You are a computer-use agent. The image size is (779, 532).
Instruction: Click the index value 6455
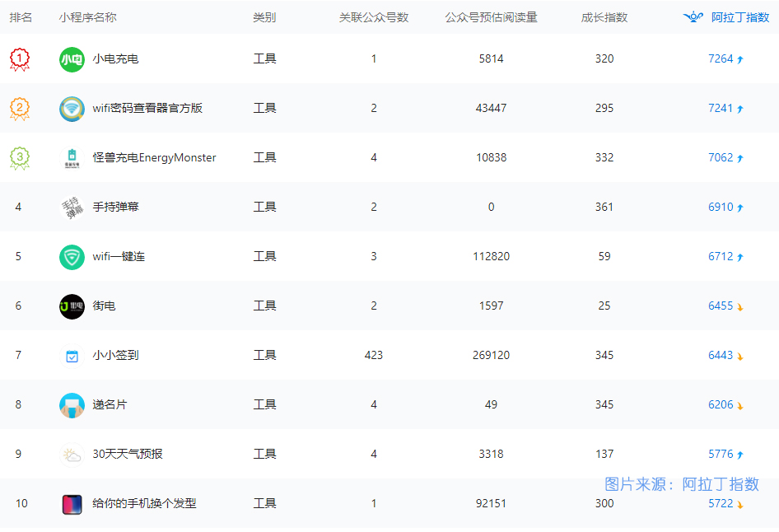pyautogui.click(x=721, y=306)
